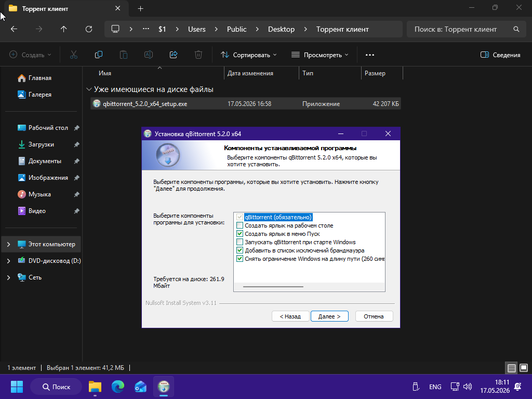Open the volume speaker tray icon
The image size is (532, 399).
[x=468, y=387]
